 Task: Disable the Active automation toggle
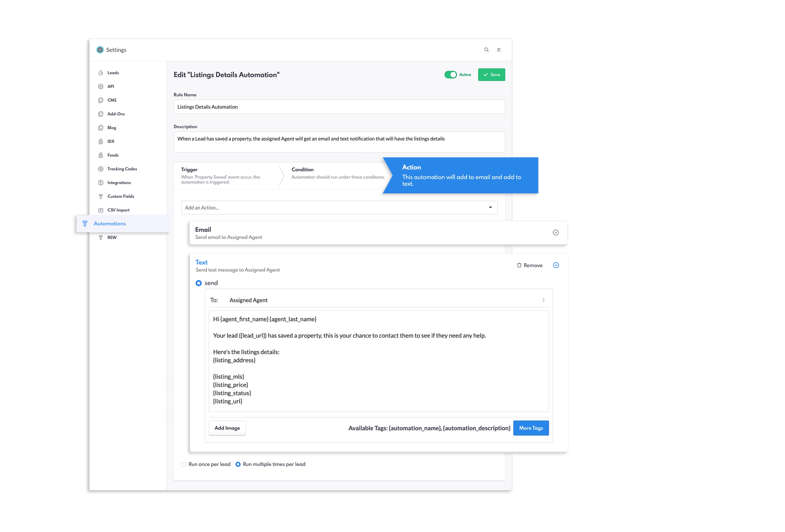click(x=451, y=74)
